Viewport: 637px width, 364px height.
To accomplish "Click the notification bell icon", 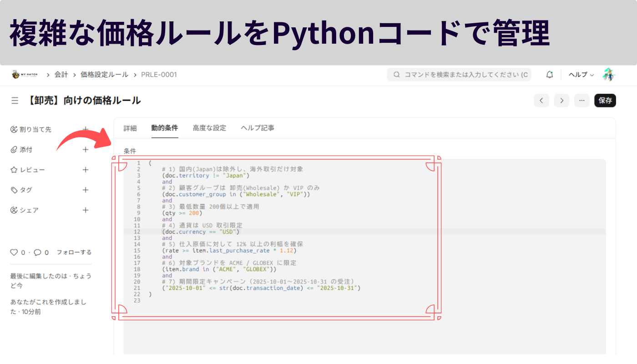I will pyautogui.click(x=549, y=74).
